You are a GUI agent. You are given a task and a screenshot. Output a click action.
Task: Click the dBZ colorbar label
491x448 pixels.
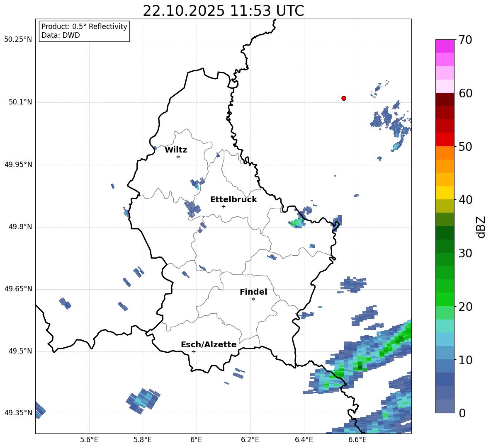pos(481,227)
